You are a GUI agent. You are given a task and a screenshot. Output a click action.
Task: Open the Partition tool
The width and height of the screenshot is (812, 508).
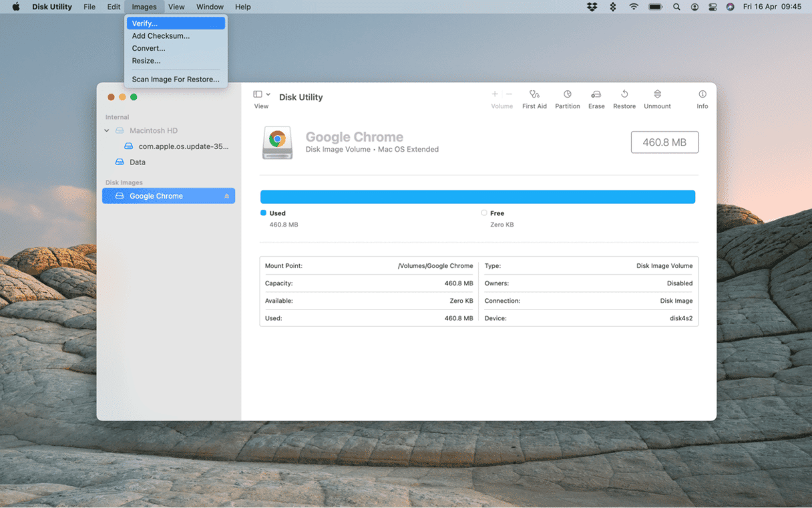pyautogui.click(x=567, y=95)
